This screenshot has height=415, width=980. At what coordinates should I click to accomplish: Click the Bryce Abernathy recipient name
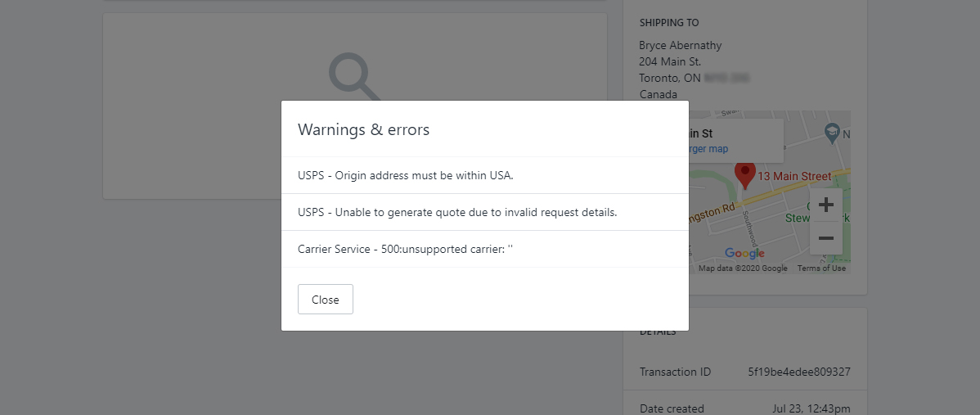[x=680, y=45]
